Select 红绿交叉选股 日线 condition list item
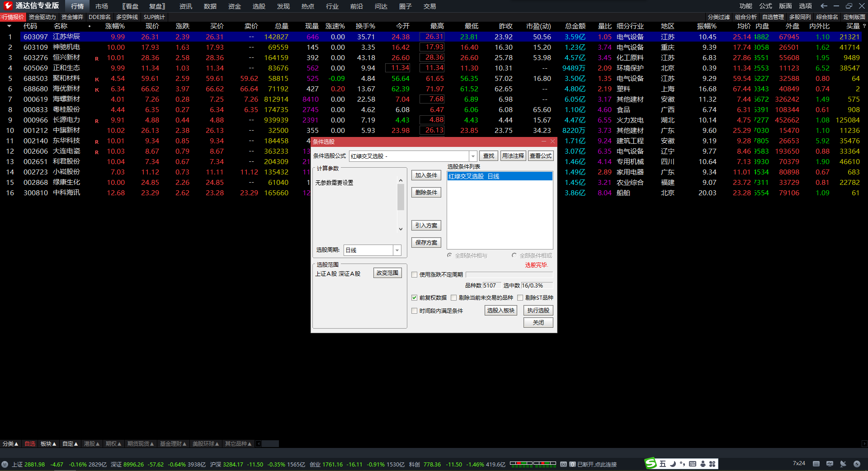Screen dimensions: 868x471 pyautogui.click(x=500, y=176)
